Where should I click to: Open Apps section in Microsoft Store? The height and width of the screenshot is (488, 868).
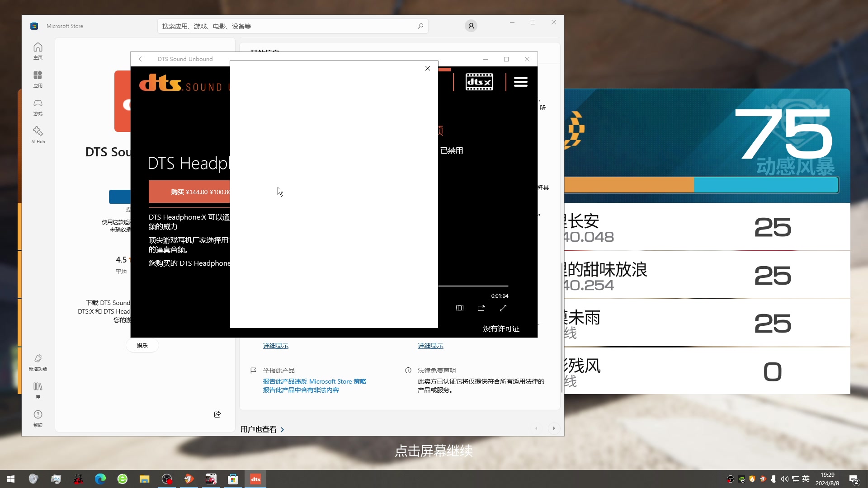click(x=38, y=79)
